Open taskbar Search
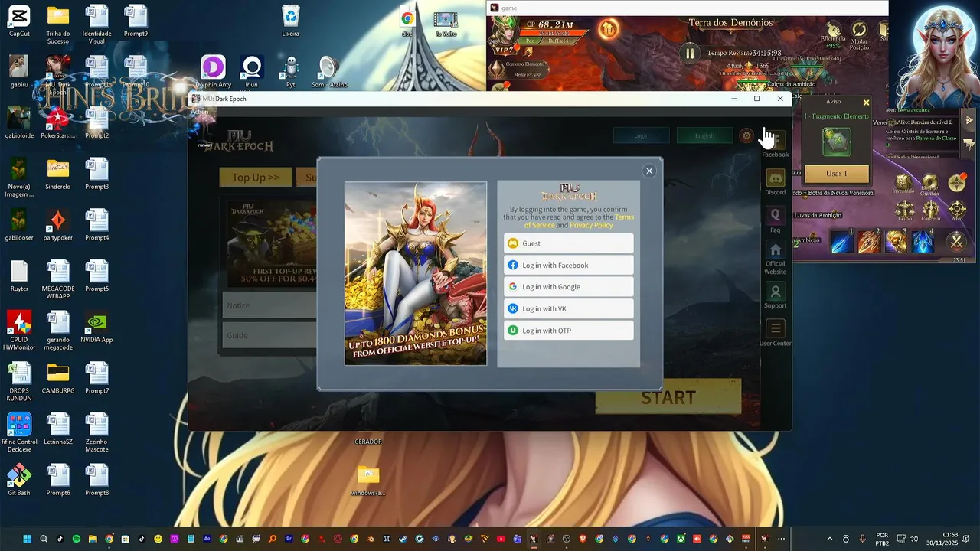The height and width of the screenshot is (551, 980). (x=44, y=539)
